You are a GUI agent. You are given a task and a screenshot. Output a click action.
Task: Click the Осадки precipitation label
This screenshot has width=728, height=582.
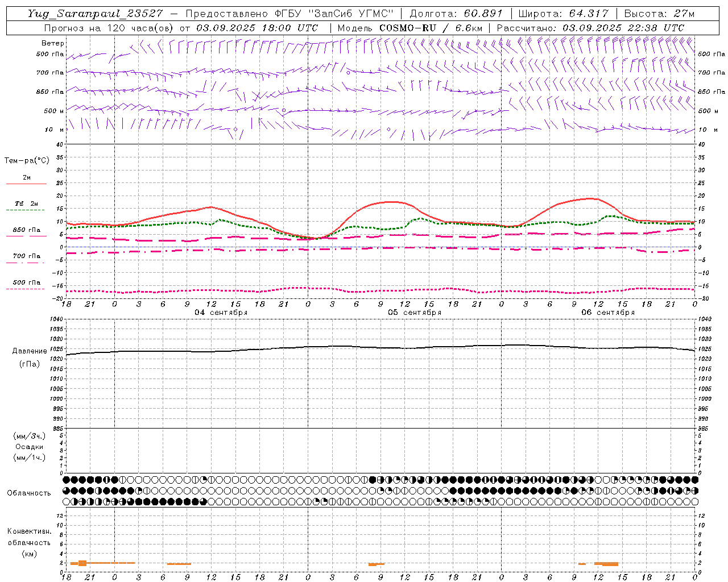tap(30, 447)
